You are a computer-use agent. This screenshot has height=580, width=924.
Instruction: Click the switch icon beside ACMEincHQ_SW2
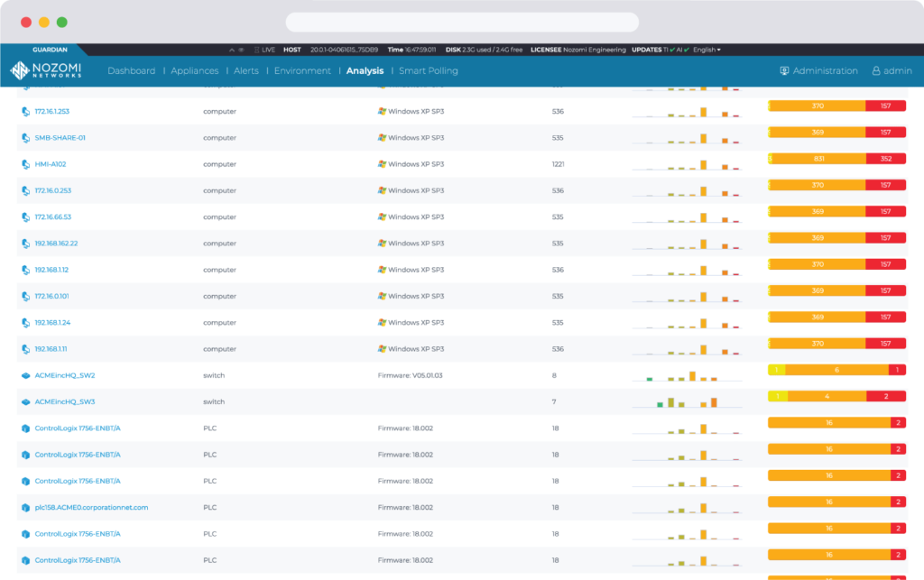tap(25, 375)
